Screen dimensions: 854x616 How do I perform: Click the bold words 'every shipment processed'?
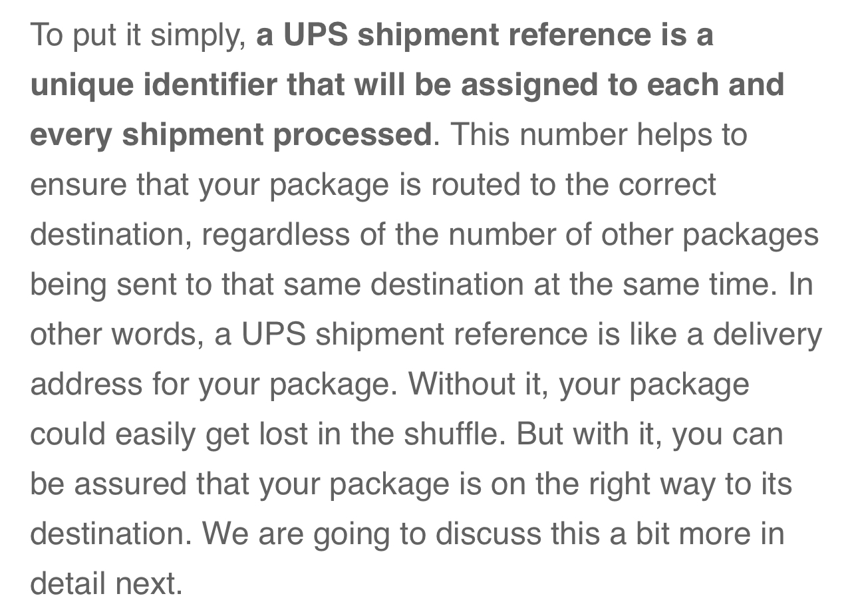[231, 135]
